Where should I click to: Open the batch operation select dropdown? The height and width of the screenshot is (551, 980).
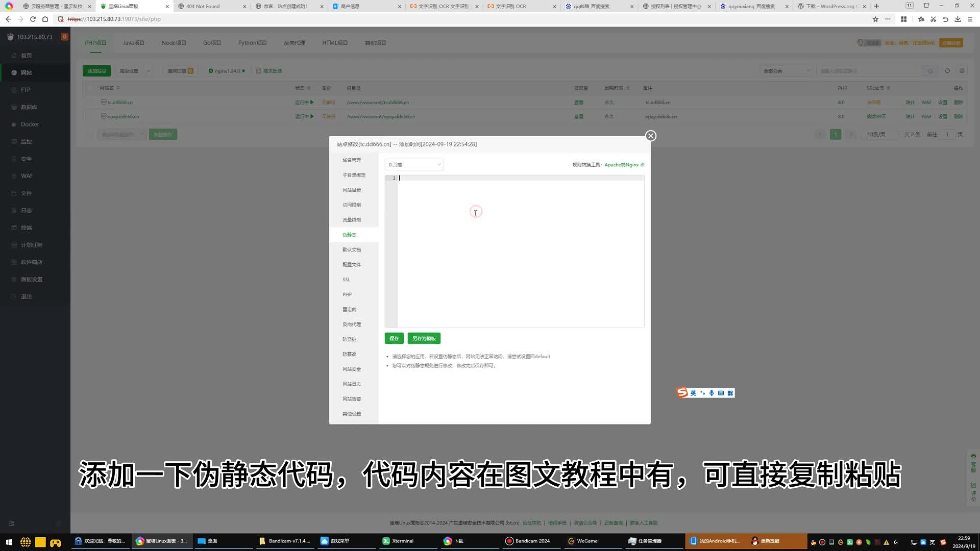121,135
